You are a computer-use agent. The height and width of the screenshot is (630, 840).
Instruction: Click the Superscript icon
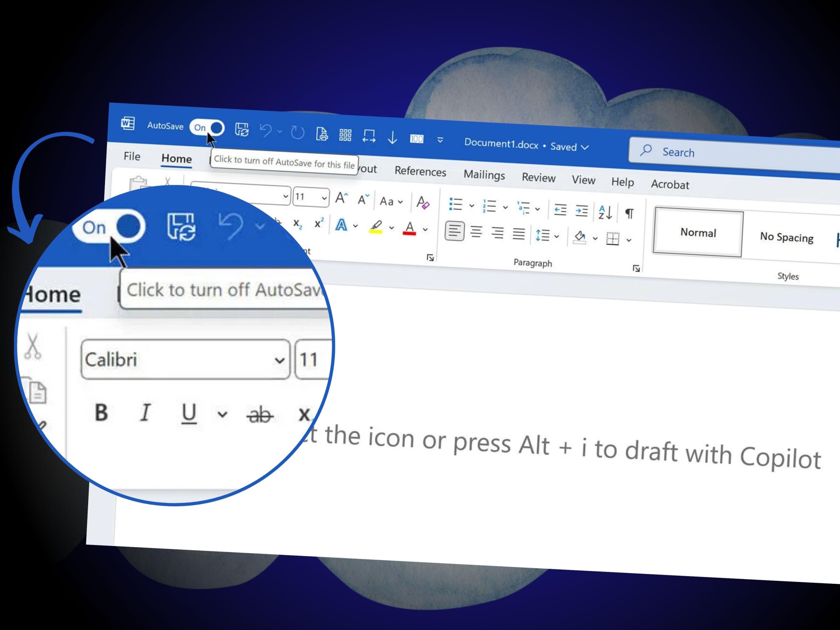tap(319, 223)
